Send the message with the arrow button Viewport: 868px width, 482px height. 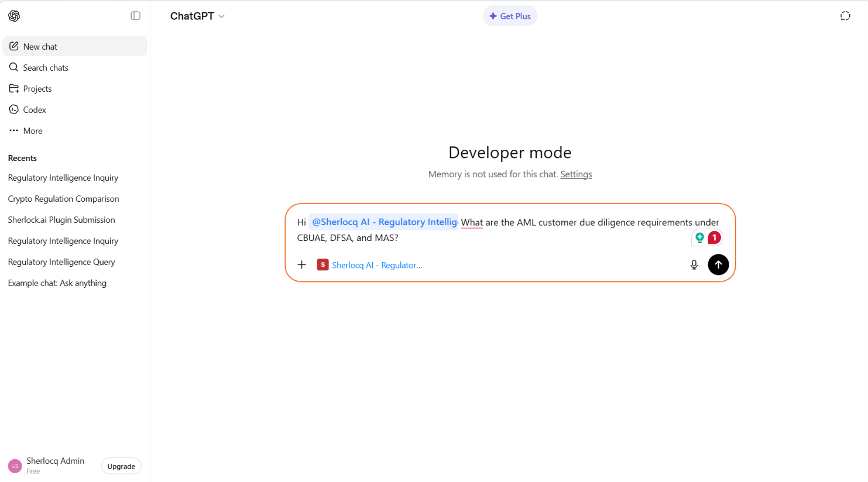pos(718,265)
